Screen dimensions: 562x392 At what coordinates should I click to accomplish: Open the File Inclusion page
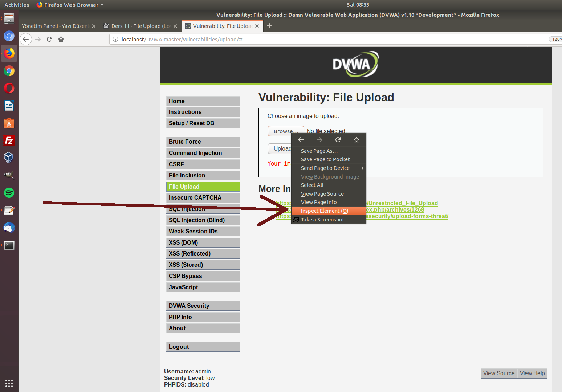[203, 176]
